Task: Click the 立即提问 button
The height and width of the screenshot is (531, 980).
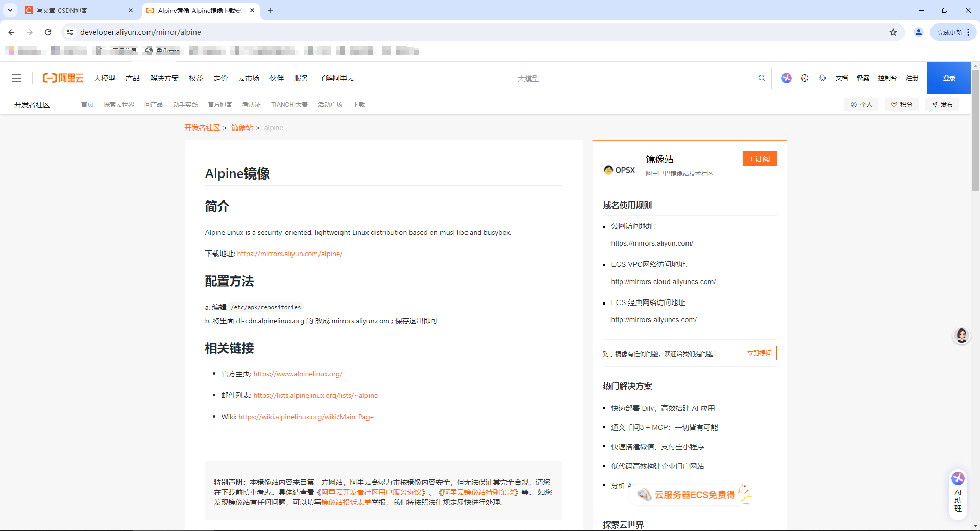Action: [759, 353]
